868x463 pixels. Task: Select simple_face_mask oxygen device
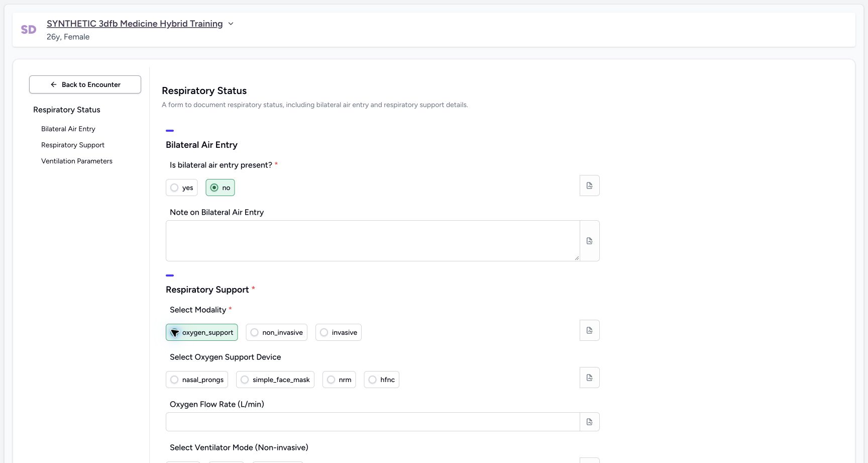[275, 380]
